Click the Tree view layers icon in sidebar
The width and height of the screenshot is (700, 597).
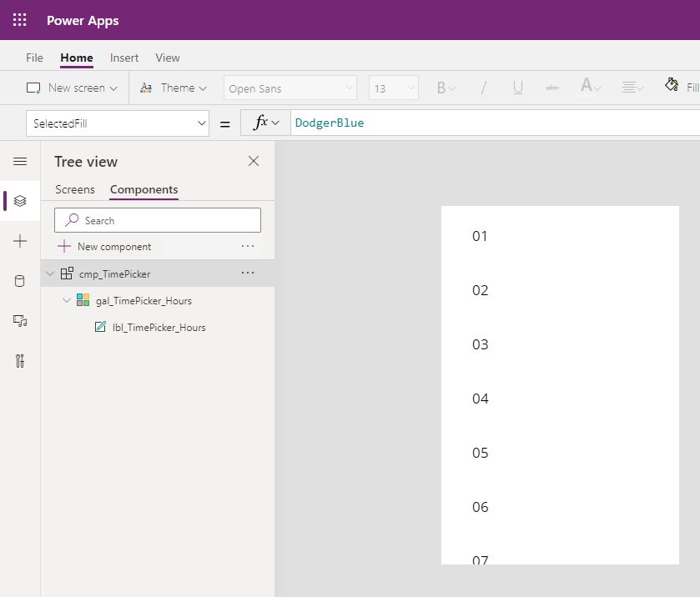point(20,201)
